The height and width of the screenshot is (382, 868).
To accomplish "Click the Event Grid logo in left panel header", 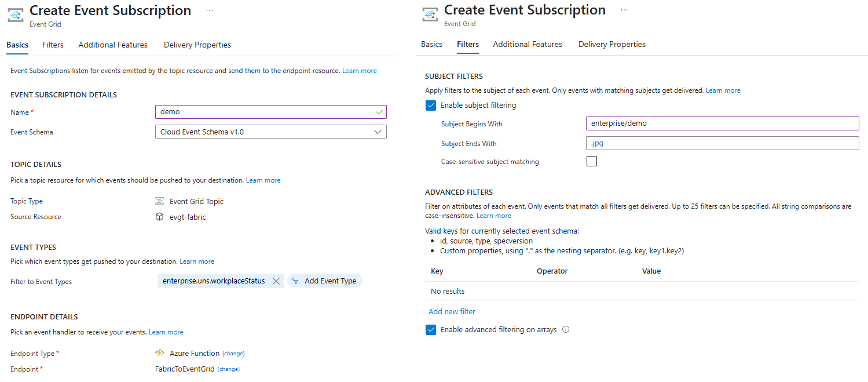I will click(16, 15).
